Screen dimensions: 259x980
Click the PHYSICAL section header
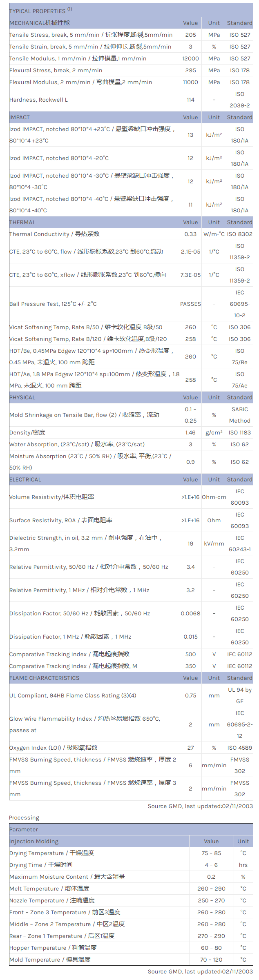coord(22,398)
